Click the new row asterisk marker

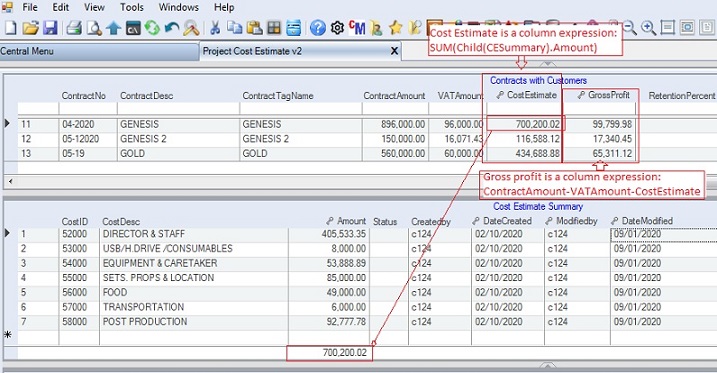(x=8, y=335)
